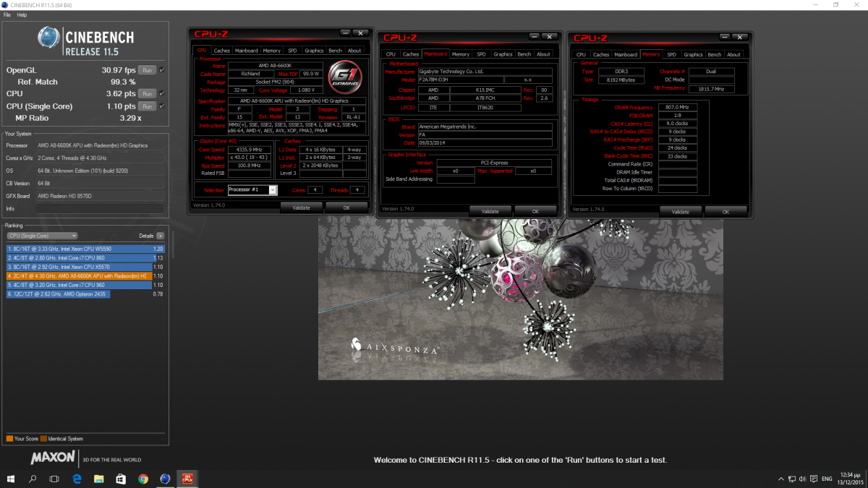The image size is (868, 488).
Task: Open Mainboard tab in first CPU-Z window
Action: point(246,51)
